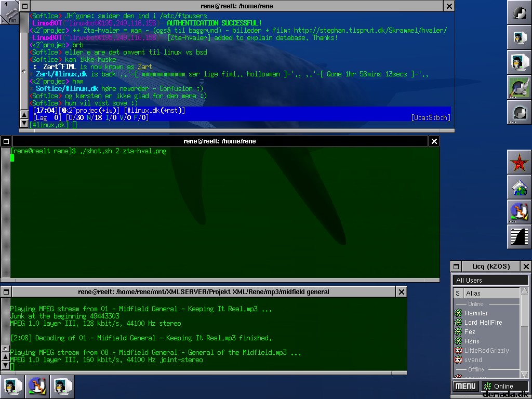The image size is (532, 399).
Task: Launch the large Tux monitor terminal dock icon
Action: (x=519, y=62)
